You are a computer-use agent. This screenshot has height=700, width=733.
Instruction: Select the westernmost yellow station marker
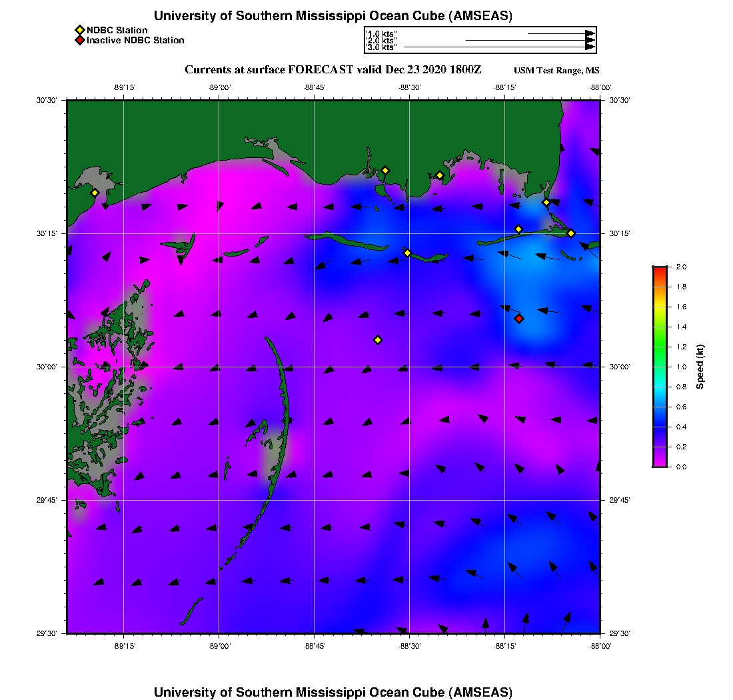(x=95, y=193)
